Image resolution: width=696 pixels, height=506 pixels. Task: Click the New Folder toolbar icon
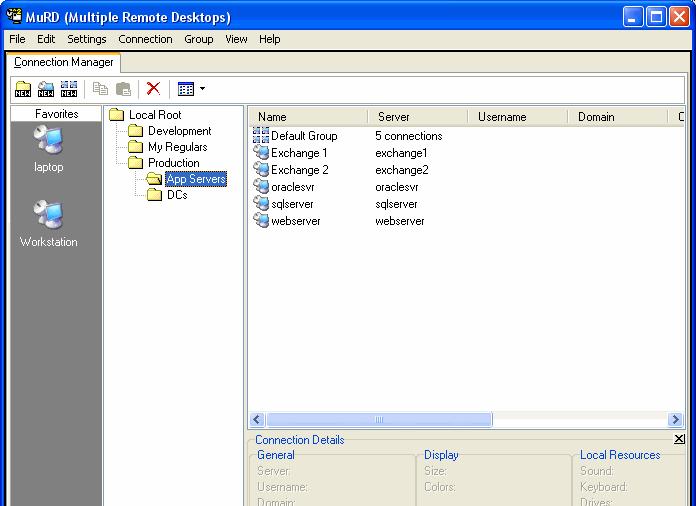coord(23,89)
